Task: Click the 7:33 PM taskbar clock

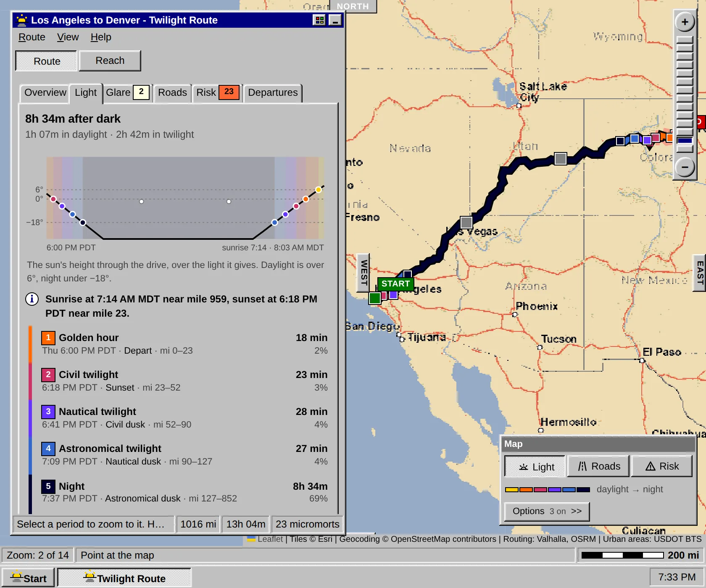Action: pyautogui.click(x=677, y=577)
